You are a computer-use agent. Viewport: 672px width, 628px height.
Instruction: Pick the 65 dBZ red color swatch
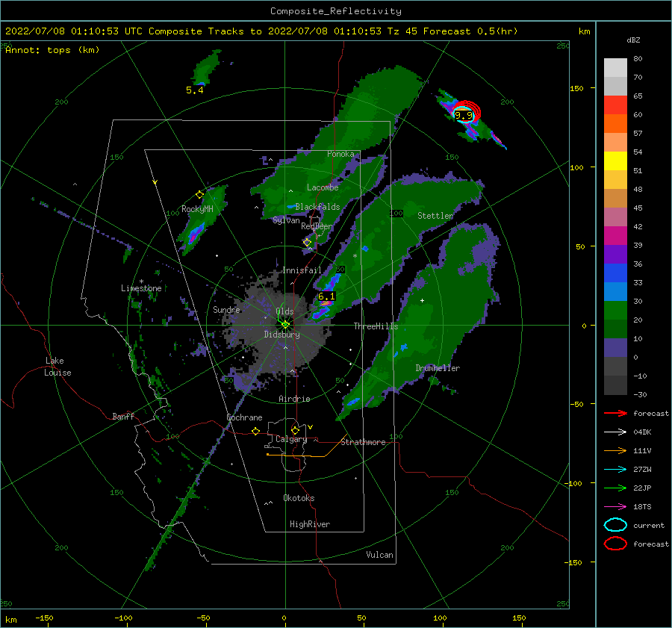tap(615, 105)
